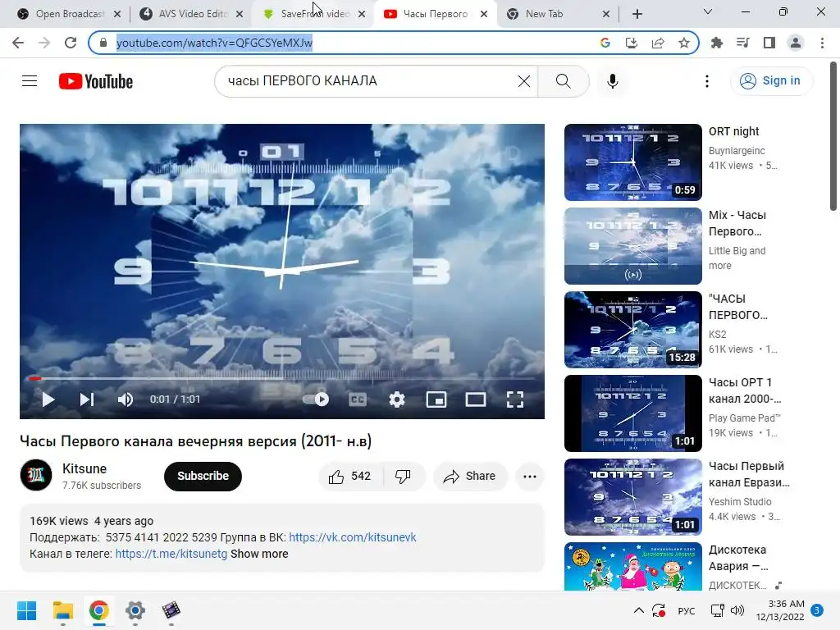
Task: Open Mix - Часы Первого thumbnail
Action: 632,246
